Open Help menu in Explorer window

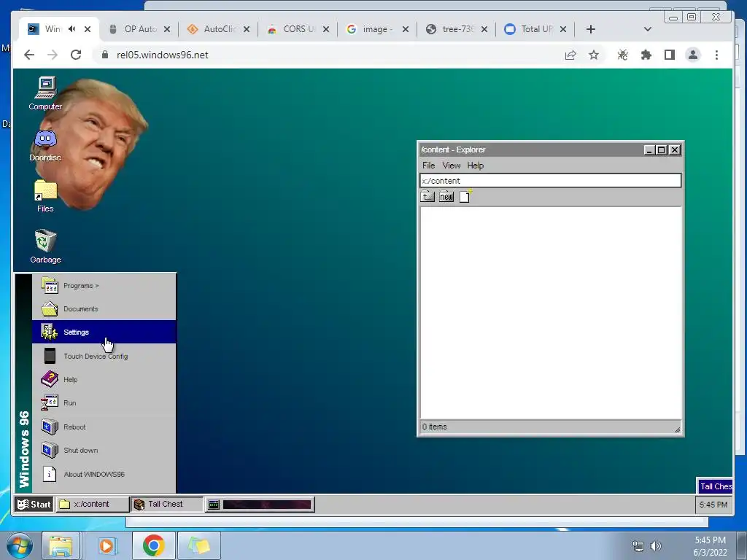(476, 166)
